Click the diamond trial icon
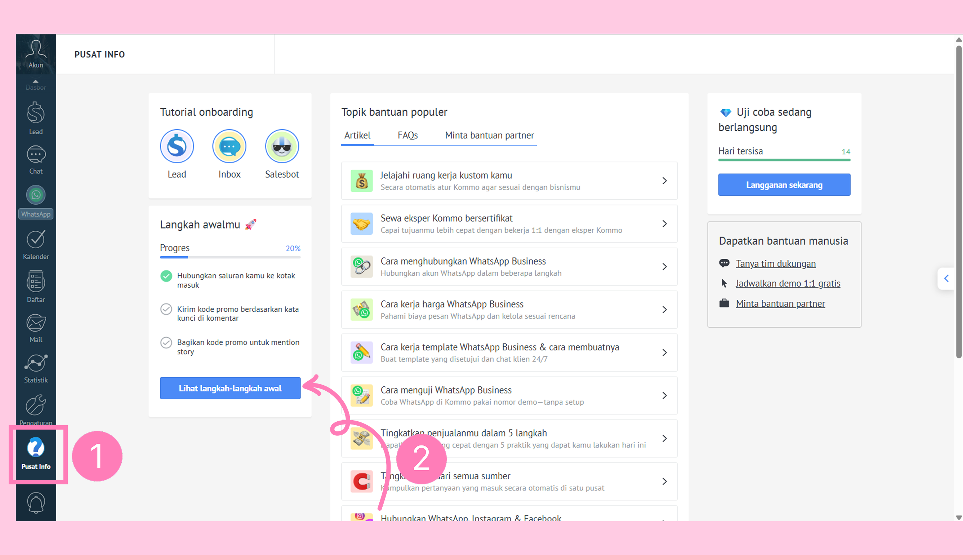Screen dimensions: 980x555 tap(726, 112)
